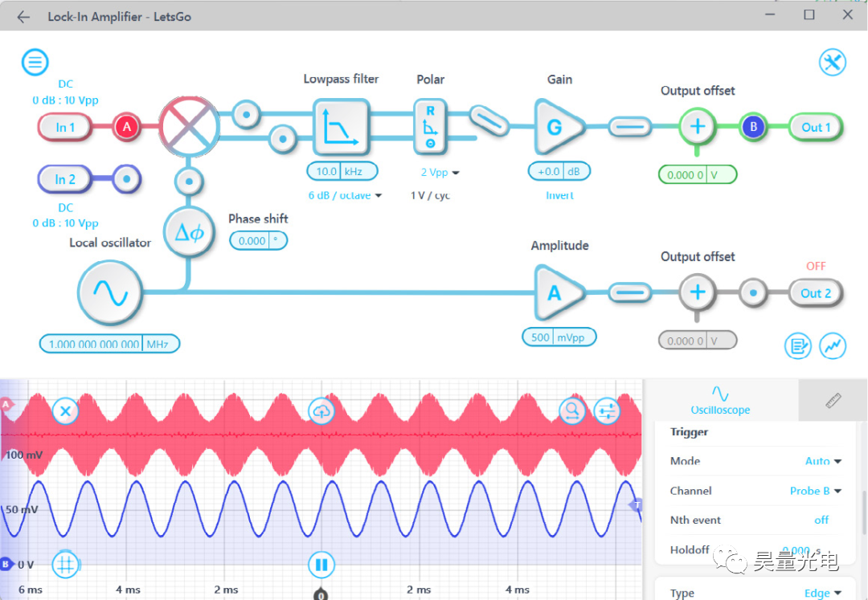Screen dimensions: 868x600
Task: Expand the trigger Mode Auto dropdown
Action: [x=823, y=461]
